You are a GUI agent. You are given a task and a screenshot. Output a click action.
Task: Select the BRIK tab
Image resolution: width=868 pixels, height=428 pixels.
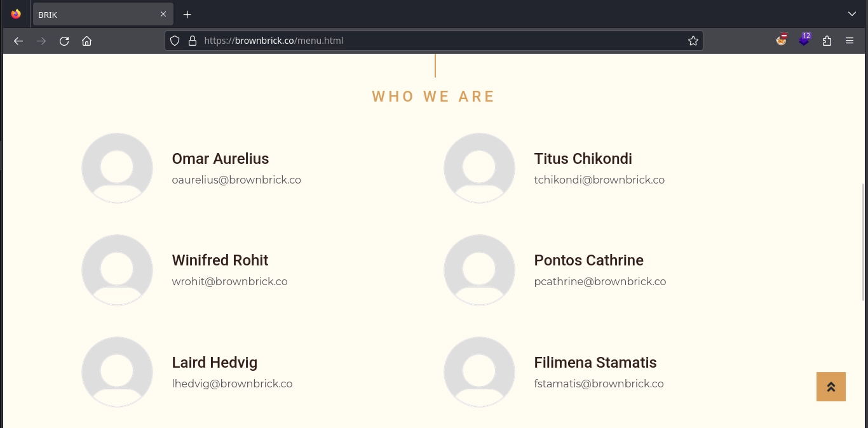pyautogui.click(x=95, y=15)
